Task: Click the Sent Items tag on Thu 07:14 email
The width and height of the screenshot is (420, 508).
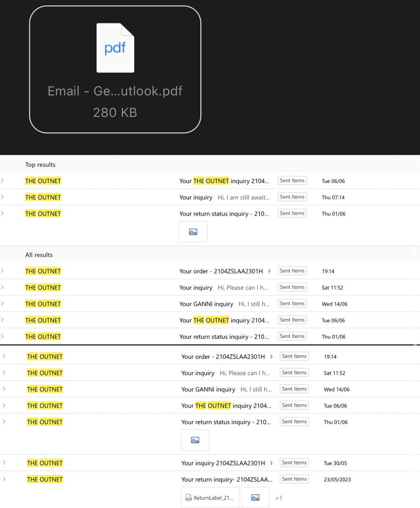Action: 292,197
